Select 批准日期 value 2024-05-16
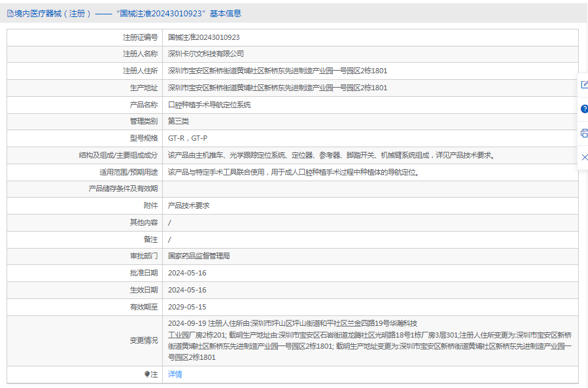 187,273
